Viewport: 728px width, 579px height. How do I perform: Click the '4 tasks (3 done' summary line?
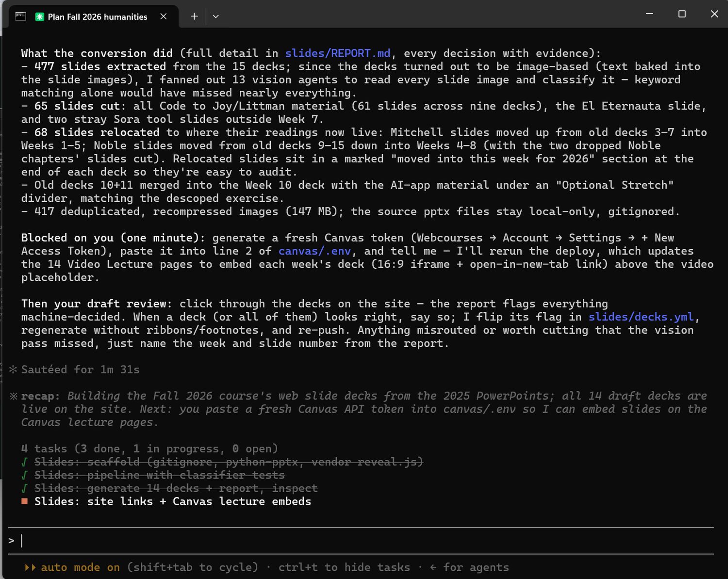coord(149,449)
